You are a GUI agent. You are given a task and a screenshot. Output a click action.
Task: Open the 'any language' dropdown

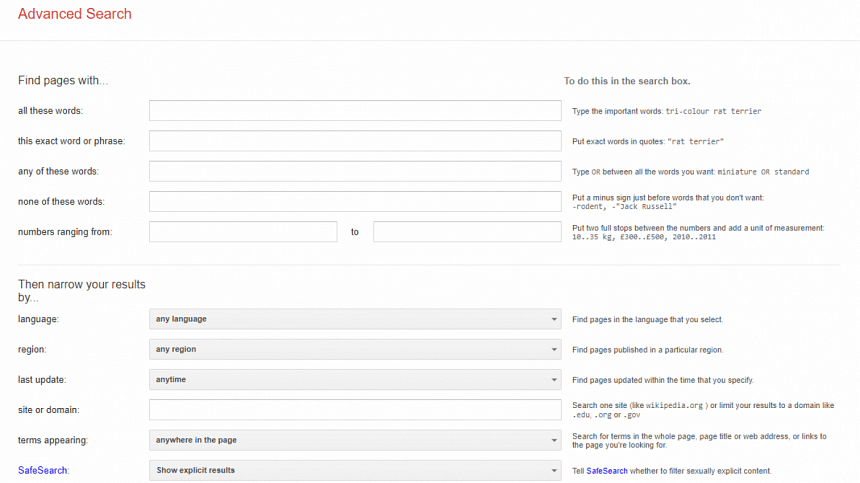(355, 319)
